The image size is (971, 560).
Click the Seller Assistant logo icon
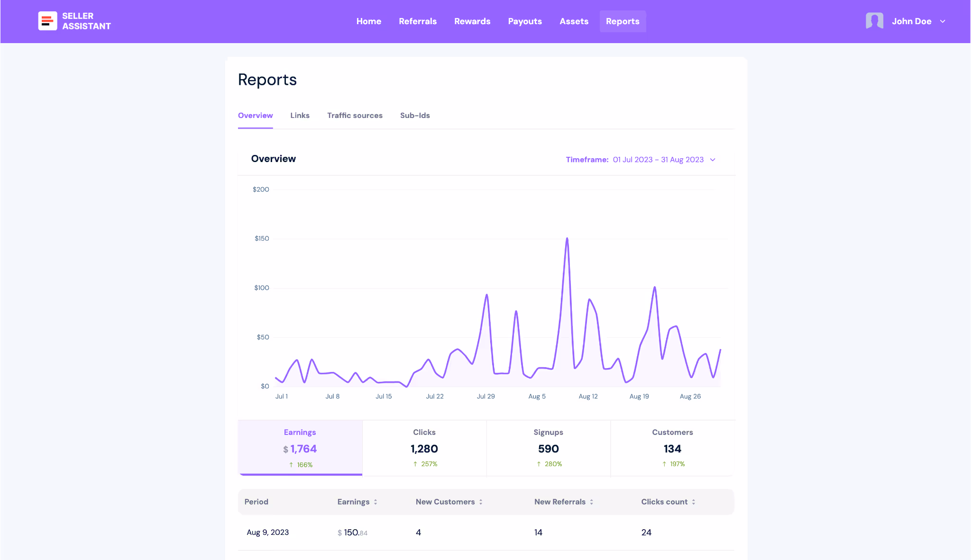click(47, 21)
